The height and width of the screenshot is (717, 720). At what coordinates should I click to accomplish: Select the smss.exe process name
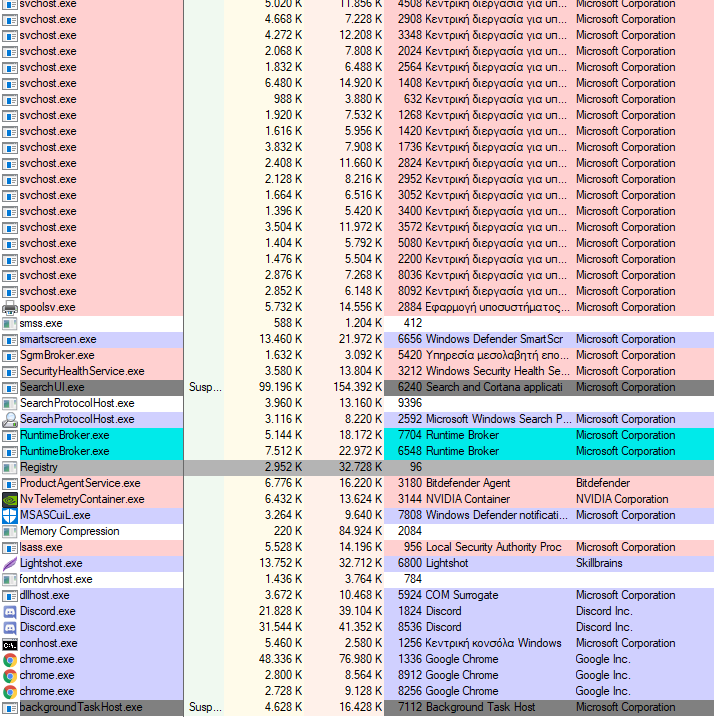pos(41,323)
